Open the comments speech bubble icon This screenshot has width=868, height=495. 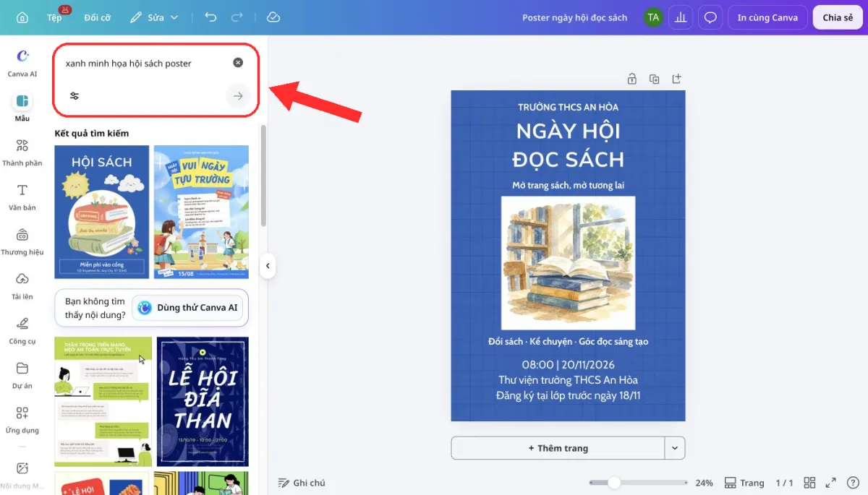(x=710, y=17)
